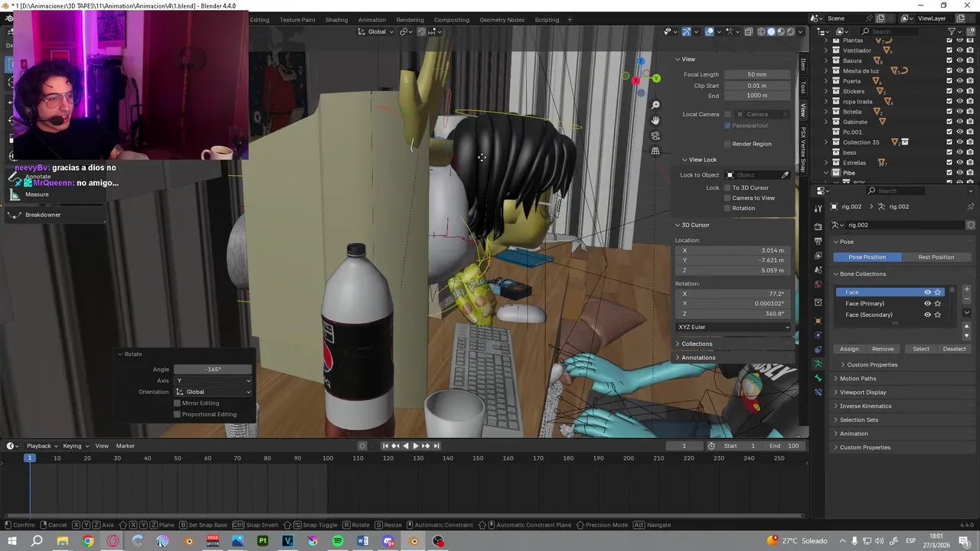Toggle show overlays icon in header

tap(710, 31)
